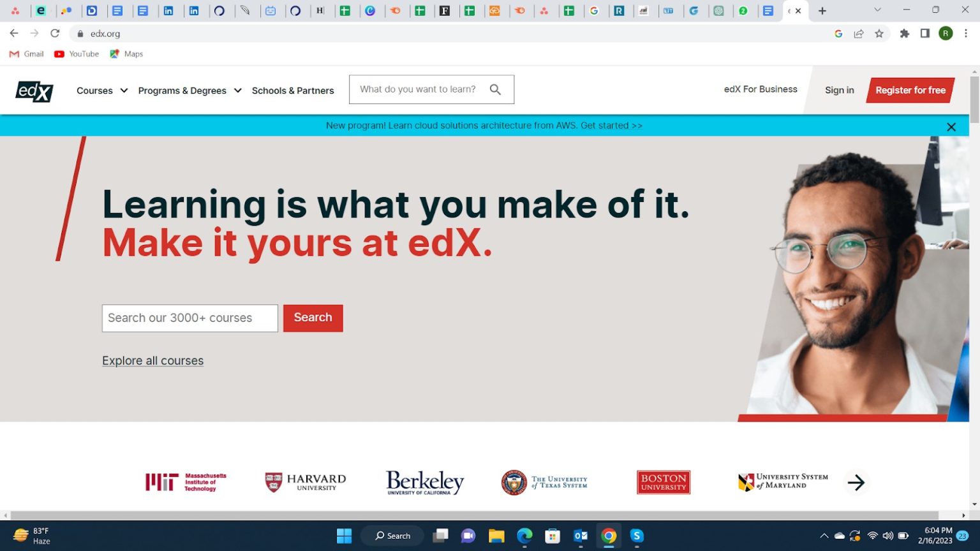The width and height of the screenshot is (980, 551).
Task: Open the Chrome extensions puzzle icon
Action: pyautogui.click(x=904, y=34)
